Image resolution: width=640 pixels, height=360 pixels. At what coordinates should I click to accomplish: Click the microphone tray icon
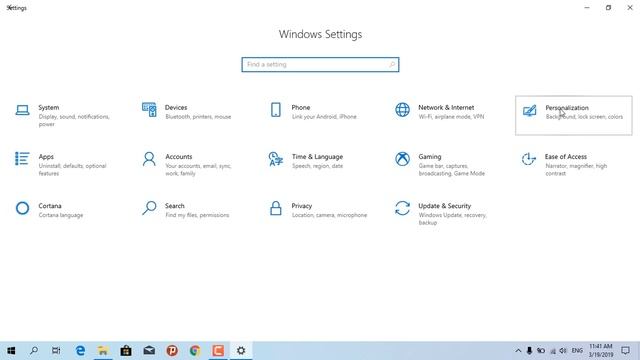(x=529, y=351)
